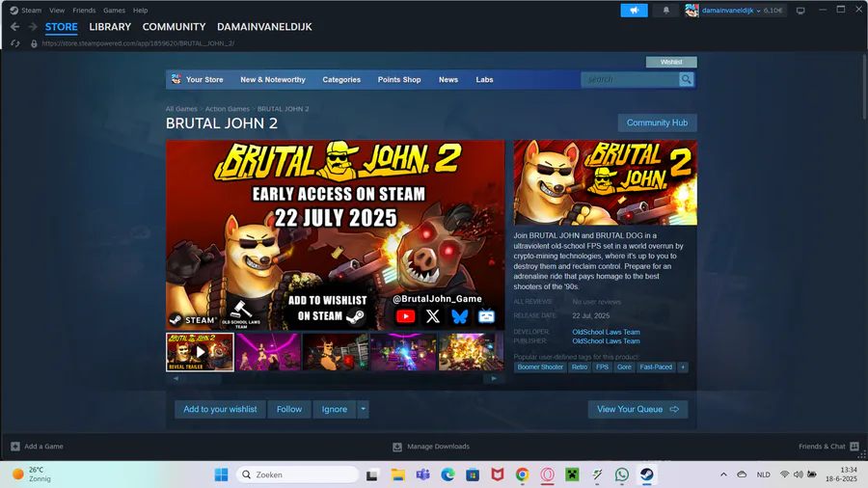Expand the arrow next to Ignore
The width and height of the screenshot is (868, 488).
pos(364,409)
